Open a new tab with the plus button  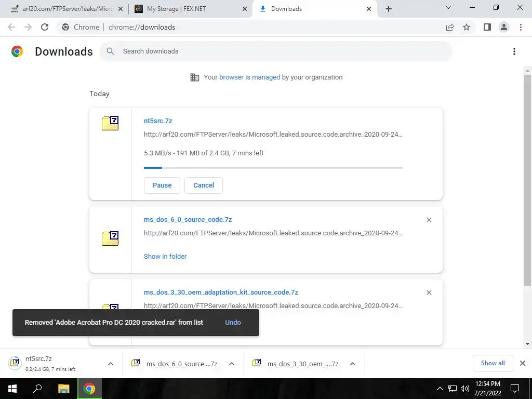pyautogui.click(x=389, y=9)
